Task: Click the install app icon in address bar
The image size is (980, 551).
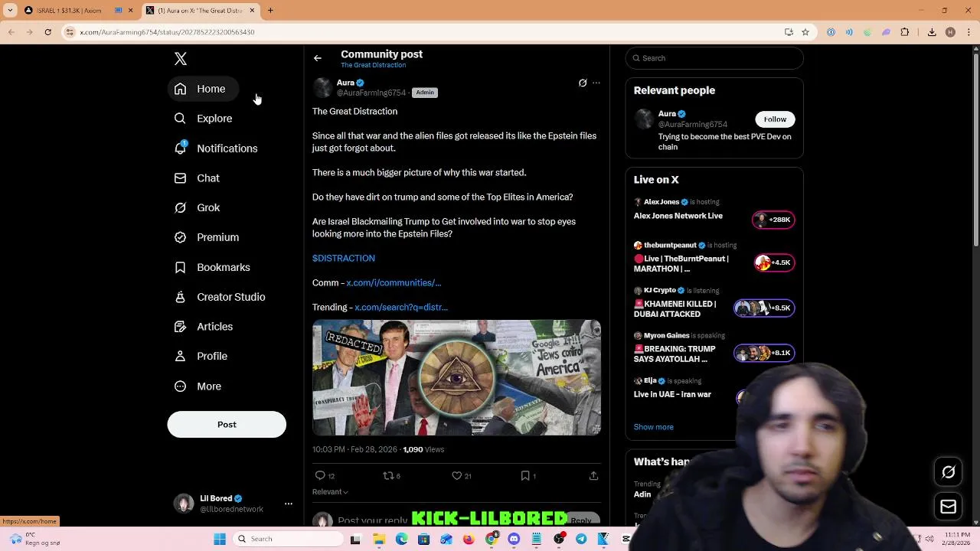Action: [789, 32]
